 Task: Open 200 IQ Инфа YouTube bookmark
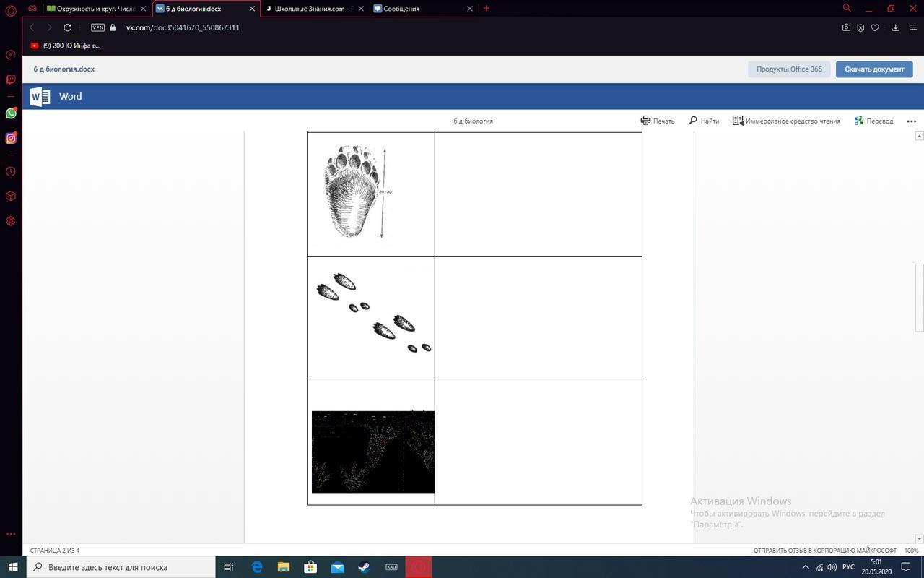pyautogui.click(x=66, y=46)
